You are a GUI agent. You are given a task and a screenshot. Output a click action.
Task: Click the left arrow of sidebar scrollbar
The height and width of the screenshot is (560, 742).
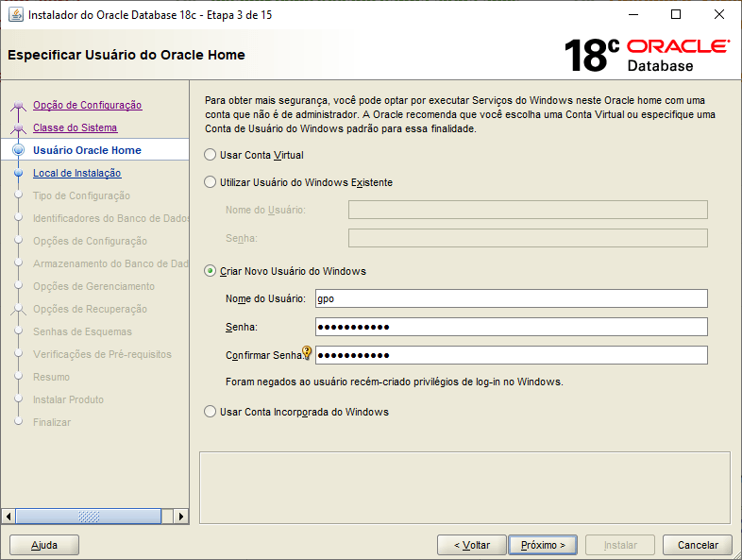[10, 517]
